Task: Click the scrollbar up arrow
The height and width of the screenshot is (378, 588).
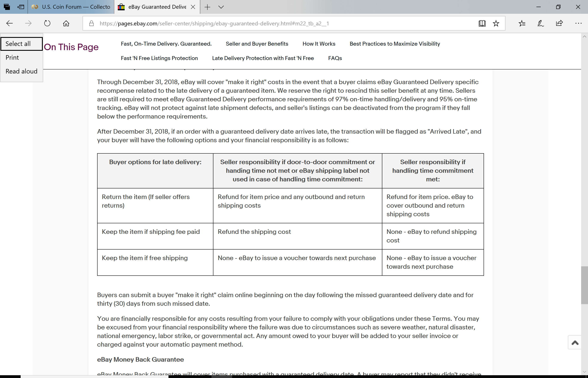Action: [x=584, y=37]
